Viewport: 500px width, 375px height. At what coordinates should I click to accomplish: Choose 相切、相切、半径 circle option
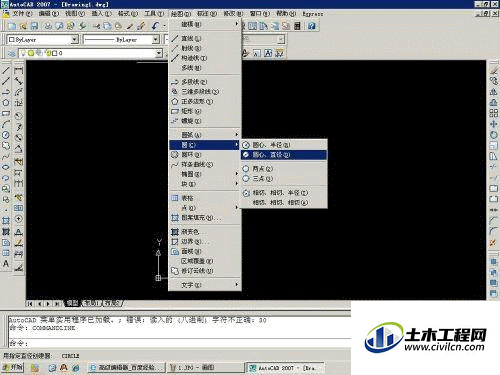pyautogui.click(x=284, y=193)
